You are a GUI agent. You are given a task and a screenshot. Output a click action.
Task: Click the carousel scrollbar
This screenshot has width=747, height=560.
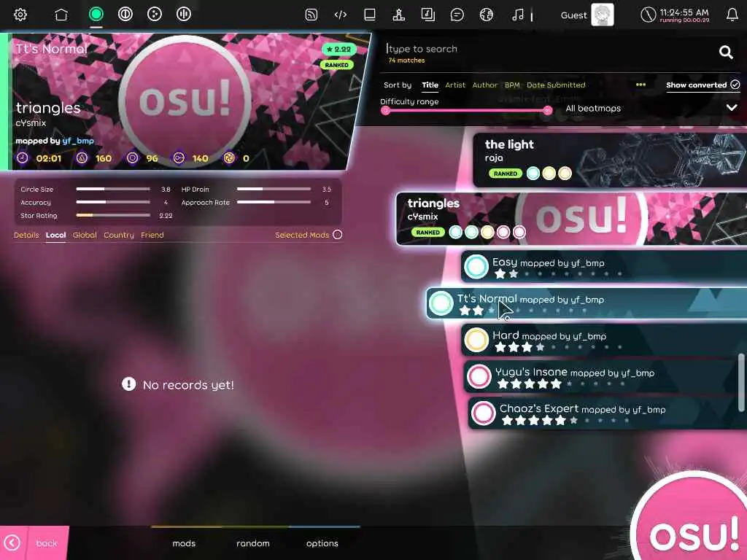pos(741,382)
